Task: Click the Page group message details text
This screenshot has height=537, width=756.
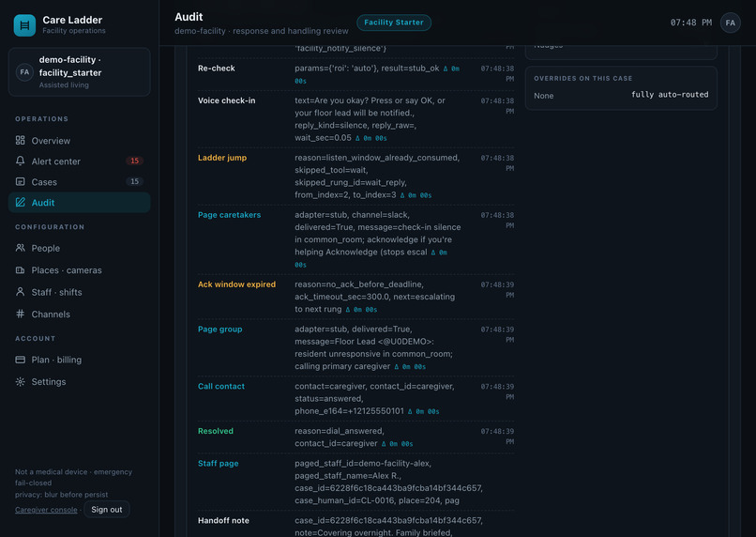Action: (x=373, y=347)
